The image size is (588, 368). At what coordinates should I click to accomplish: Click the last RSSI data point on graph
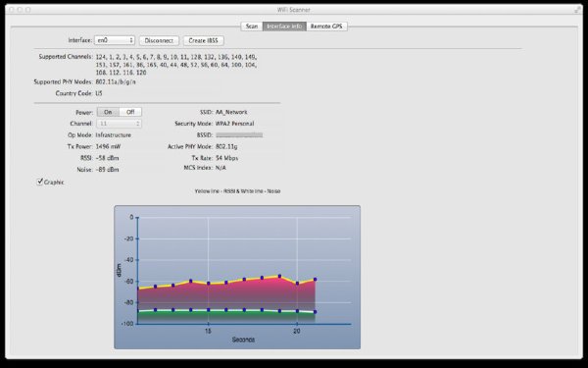tap(315, 280)
